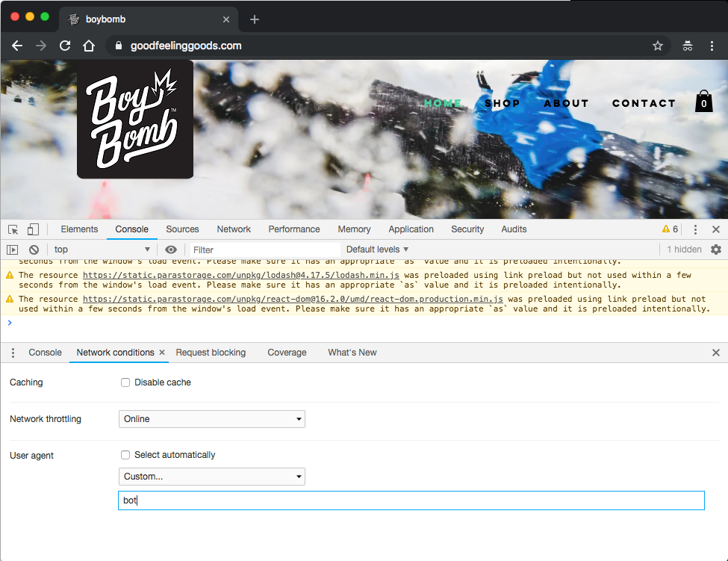Image resolution: width=728 pixels, height=561 pixels.
Task: Open the Default levels filter dropdown
Action: [377, 249]
